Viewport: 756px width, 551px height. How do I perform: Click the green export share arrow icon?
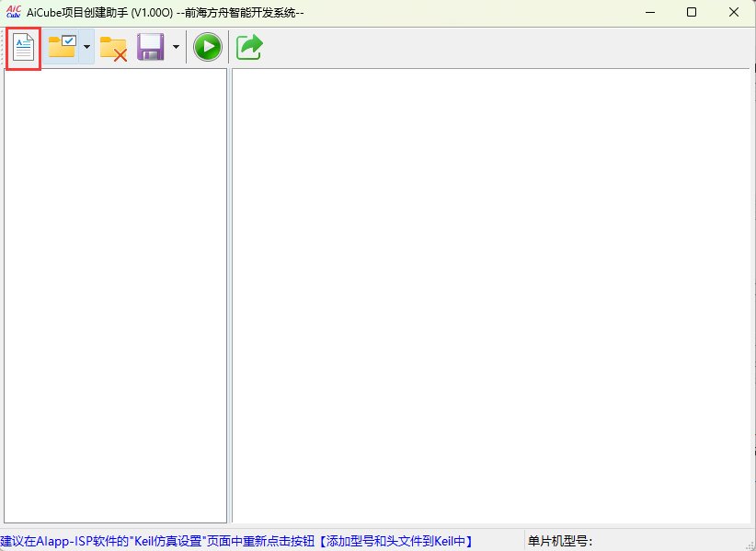tap(249, 47)
